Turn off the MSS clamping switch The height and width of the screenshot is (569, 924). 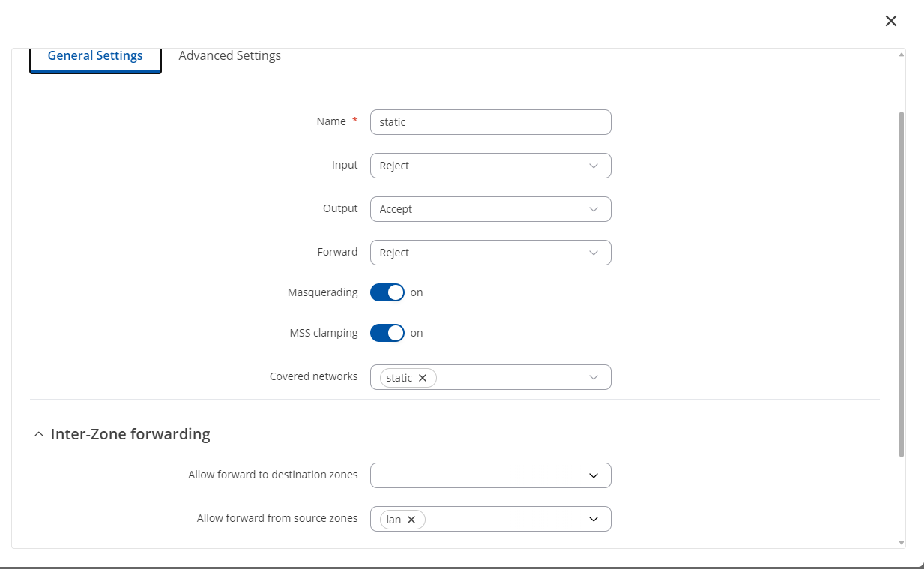[387, 333]
